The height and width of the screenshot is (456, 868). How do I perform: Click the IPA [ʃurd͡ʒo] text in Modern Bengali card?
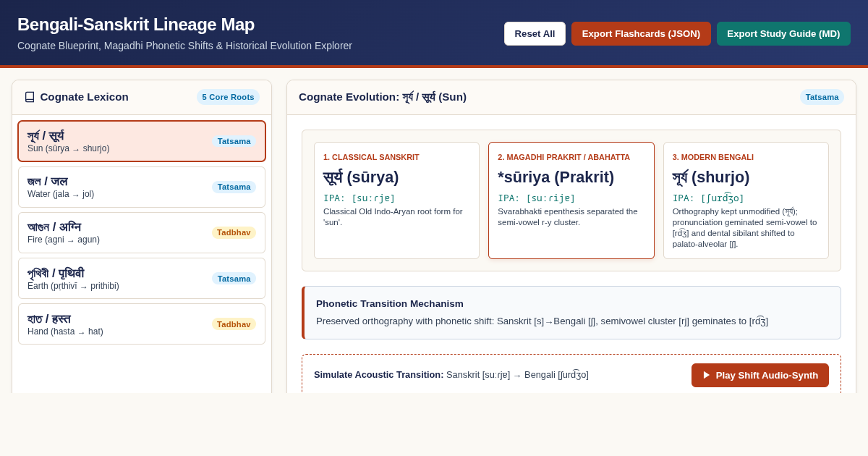pos(708,198)
